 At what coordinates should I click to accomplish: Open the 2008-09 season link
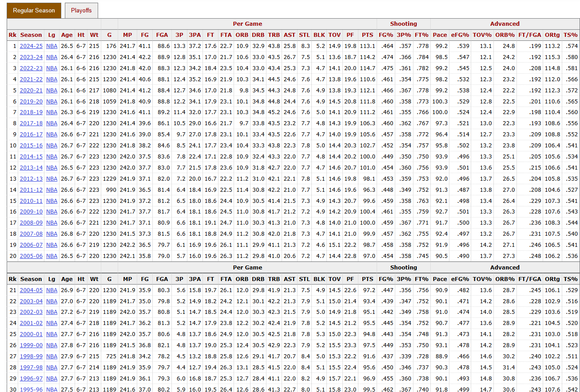pos(31,223)
